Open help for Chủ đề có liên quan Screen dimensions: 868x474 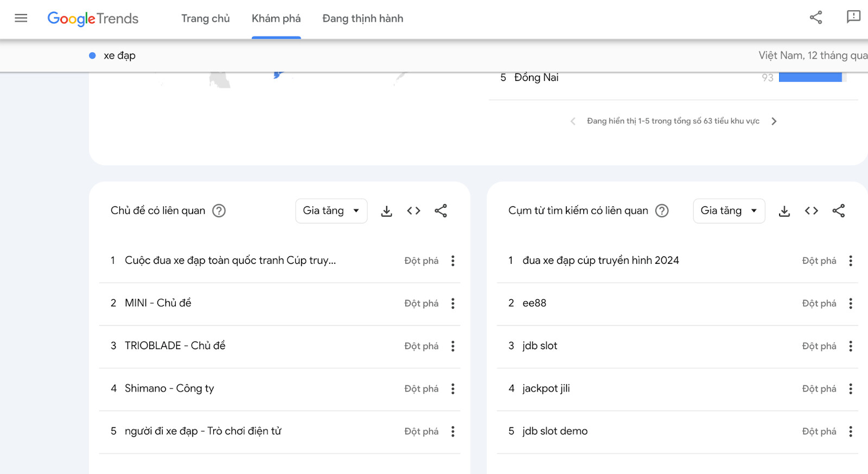[x=219, y=211]
